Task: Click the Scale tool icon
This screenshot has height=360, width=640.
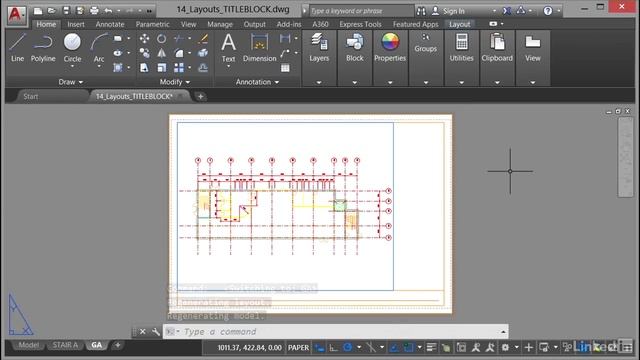Action: pyautogui.click(x=162, y=67)
